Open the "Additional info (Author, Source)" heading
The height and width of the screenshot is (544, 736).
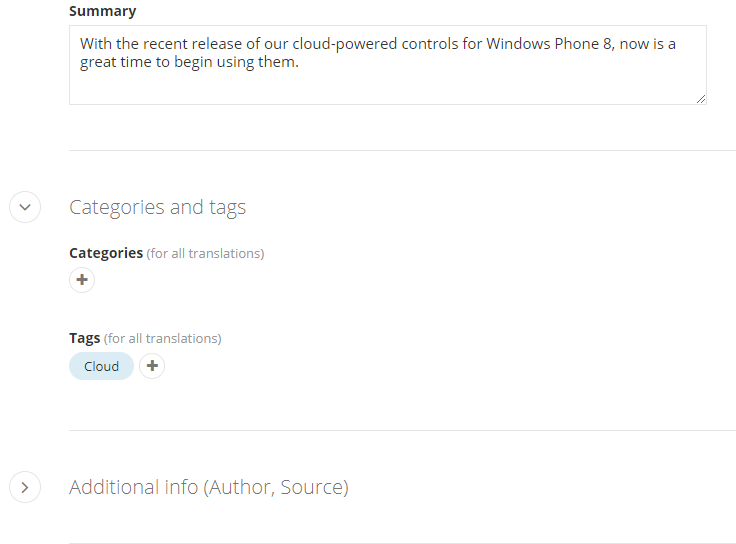pos(208,487)
